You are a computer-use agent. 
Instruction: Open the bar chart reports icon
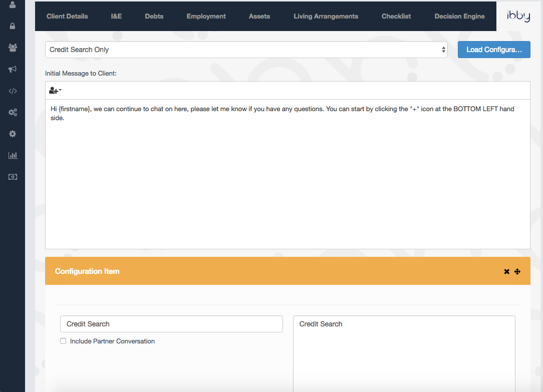pos(13,156)
